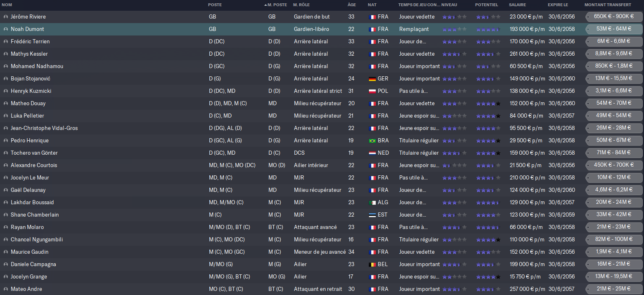Open the info icon next to Gaël Delaunay
Screen dimensions: 644x295
pos(6,190)
